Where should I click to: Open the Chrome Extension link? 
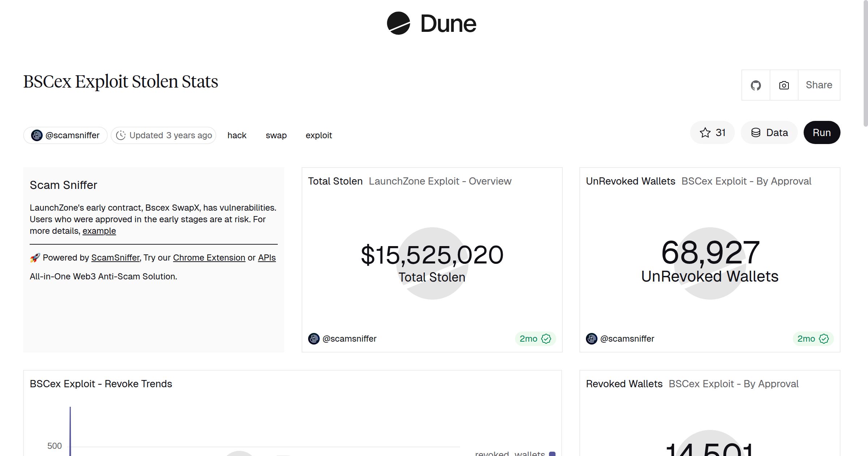tap(209, 257)
